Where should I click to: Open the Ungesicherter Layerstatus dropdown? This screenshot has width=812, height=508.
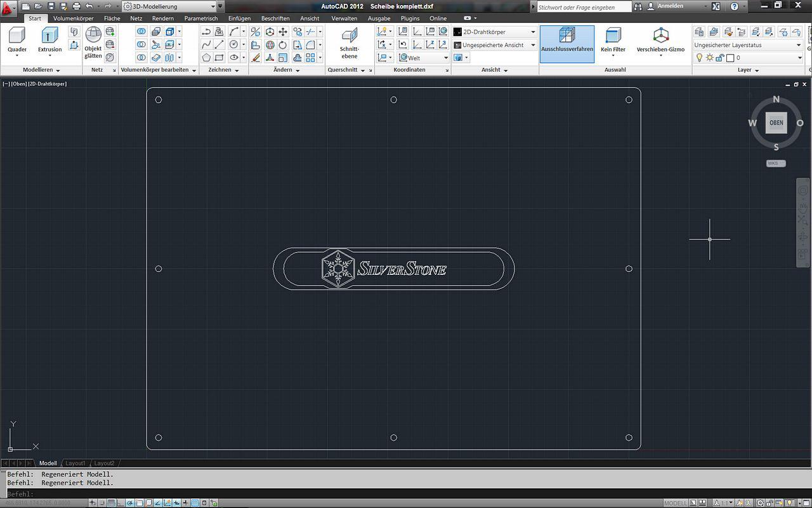pos(748,45)
